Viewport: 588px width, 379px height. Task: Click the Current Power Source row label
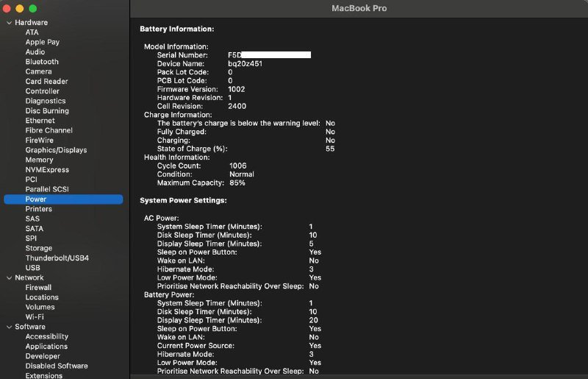[x=196, y=346]
